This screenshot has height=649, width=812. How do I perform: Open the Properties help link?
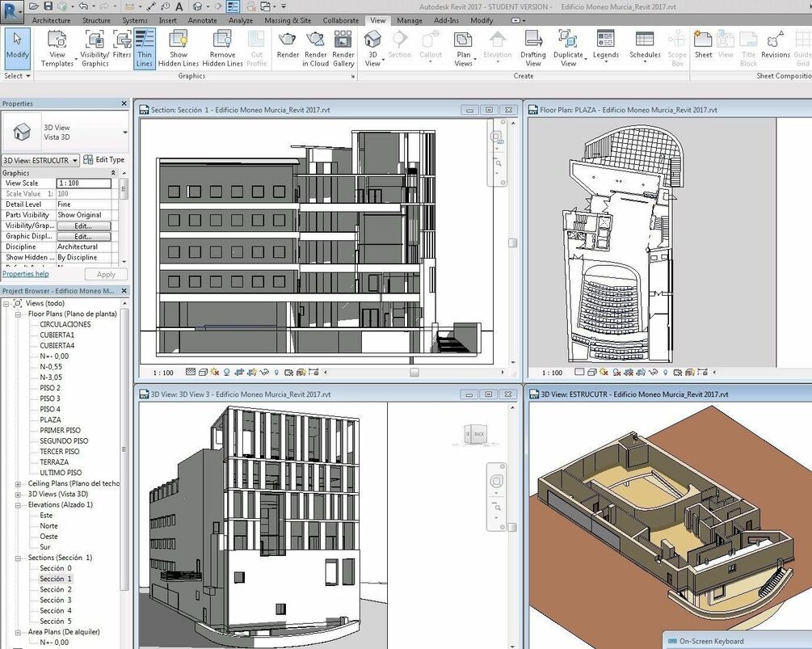coord(25,274)
